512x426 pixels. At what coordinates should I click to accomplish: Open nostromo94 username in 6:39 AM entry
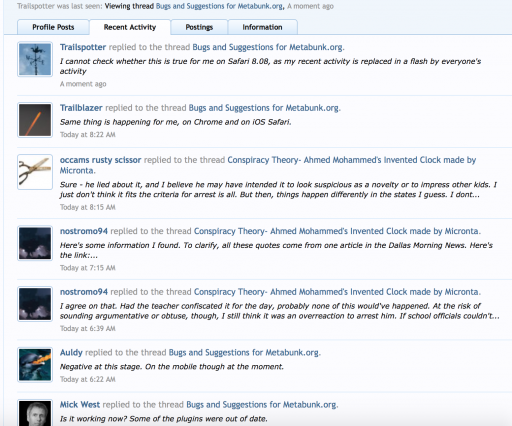pos(84,292)
